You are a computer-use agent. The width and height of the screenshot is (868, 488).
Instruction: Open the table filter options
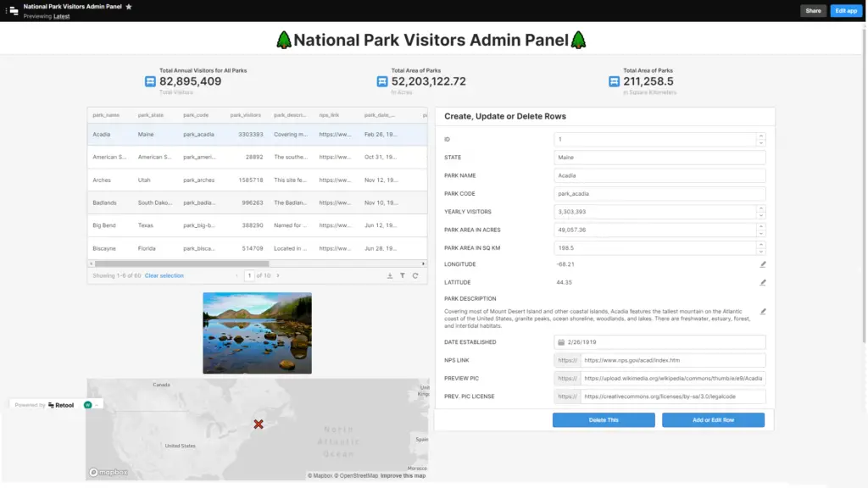(x=403, y=275)
